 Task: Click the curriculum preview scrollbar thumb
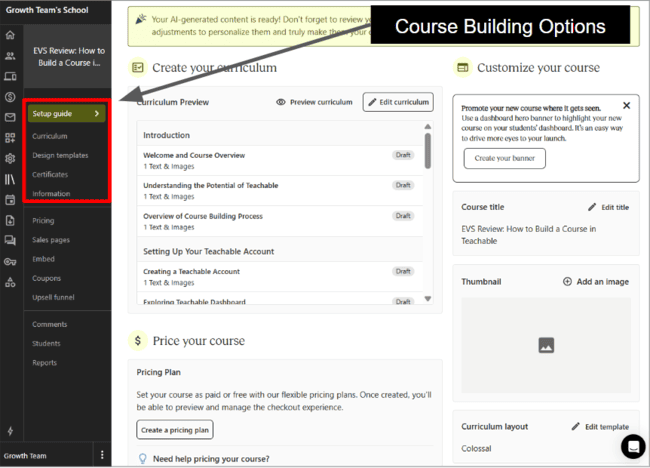(428, 151)
